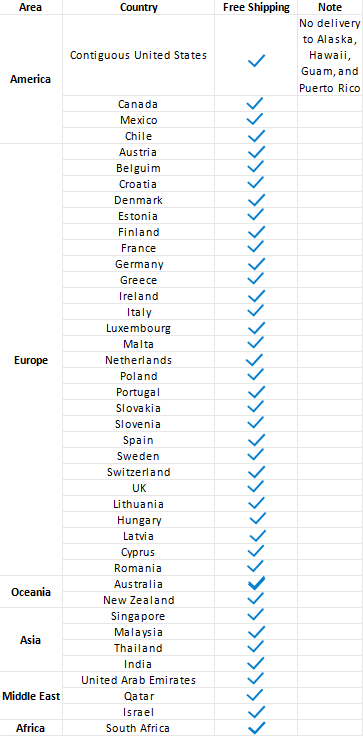Select the Free Shipping column header
The height and width of the screenshot is (736, 363).
pyautogui.click(x=256, y=7)
